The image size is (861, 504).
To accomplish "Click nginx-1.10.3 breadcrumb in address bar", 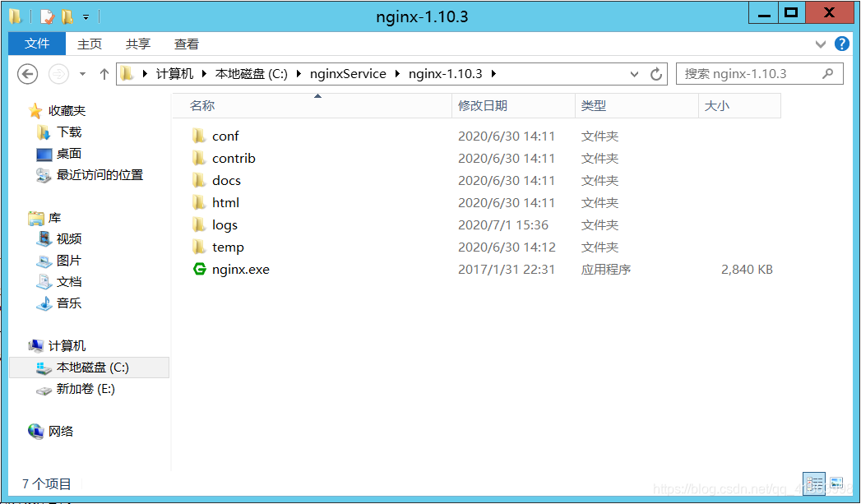I will pyautogui.click(x=446, y=73).
